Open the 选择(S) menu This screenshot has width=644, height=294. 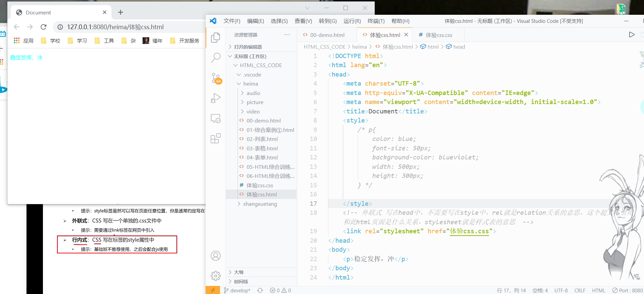279,21
